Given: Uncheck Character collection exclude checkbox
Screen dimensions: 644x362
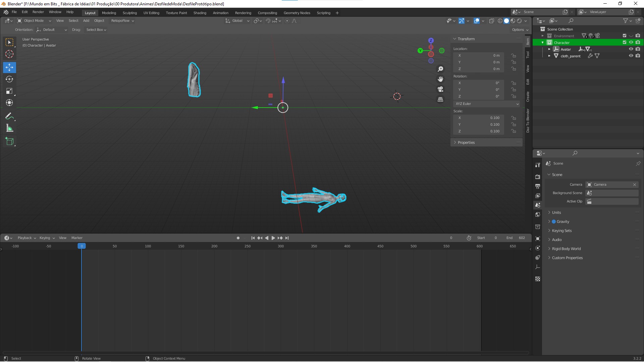Looking at the screenshot, I should pyautogui.click(x=624, y=43).
